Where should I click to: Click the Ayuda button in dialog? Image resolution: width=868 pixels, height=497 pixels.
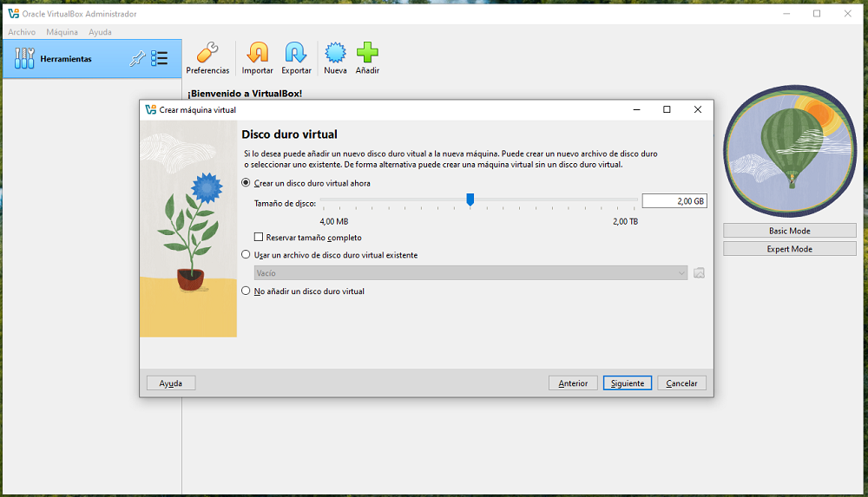pyautogui.click(x=171, y=383)
